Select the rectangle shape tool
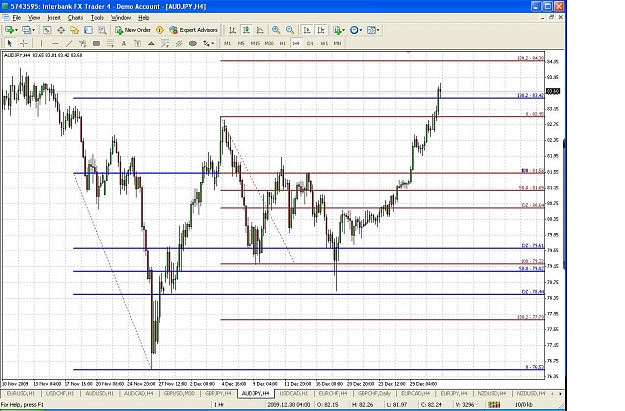 (96, 43)
